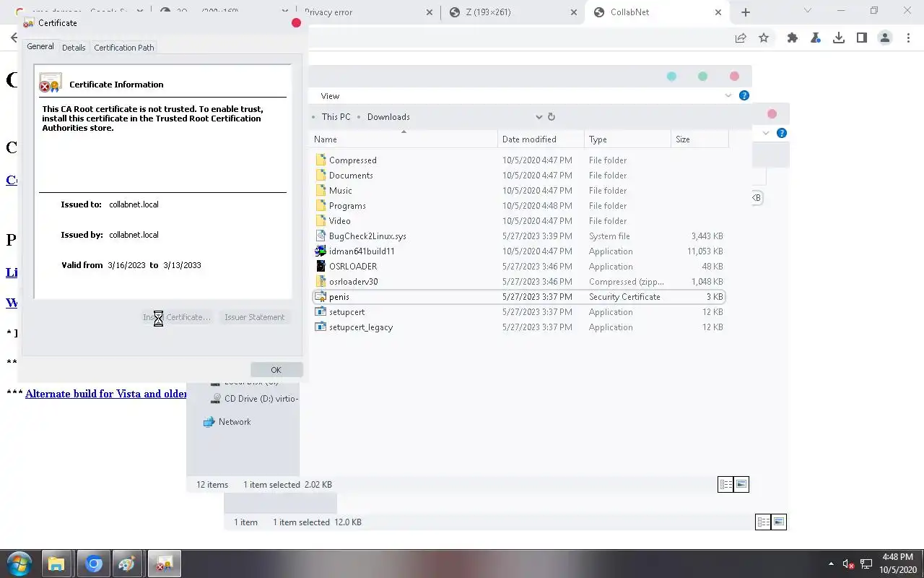The height and width of the screenshot is (578, 924).
Task: Switch to large icons view in Downloads window
Action: tap(741, 485)
